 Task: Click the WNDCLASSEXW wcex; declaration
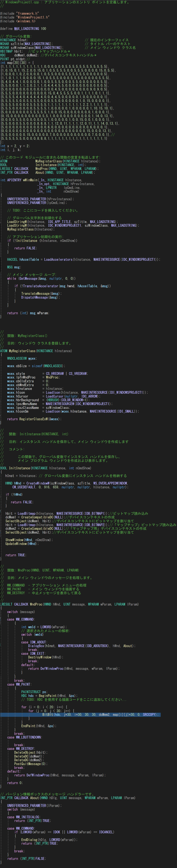[x=22, y=358]
